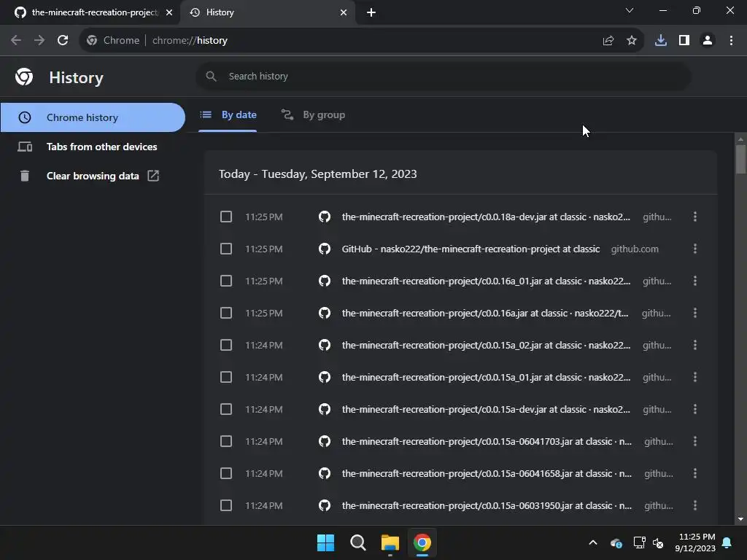Open actions menu for c0.0.15a-dev.jar entry

point(695,410)
